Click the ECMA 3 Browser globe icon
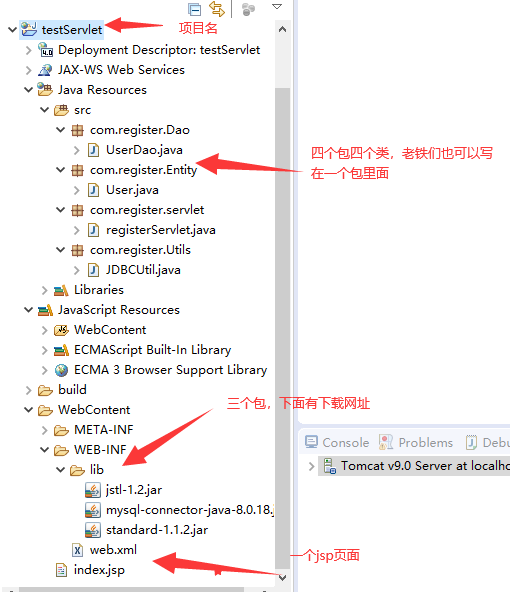 coord(61,370)
